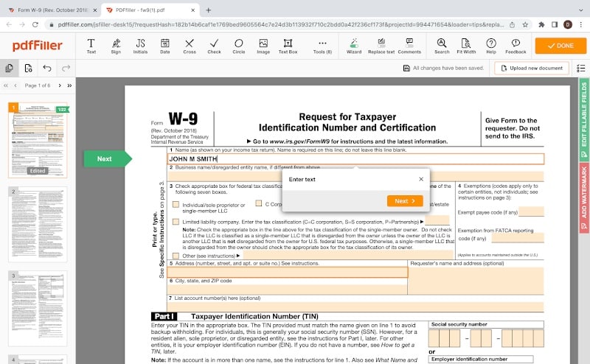
Task: Click the LLC tax classification field
Action: click(x=437, y=220)
